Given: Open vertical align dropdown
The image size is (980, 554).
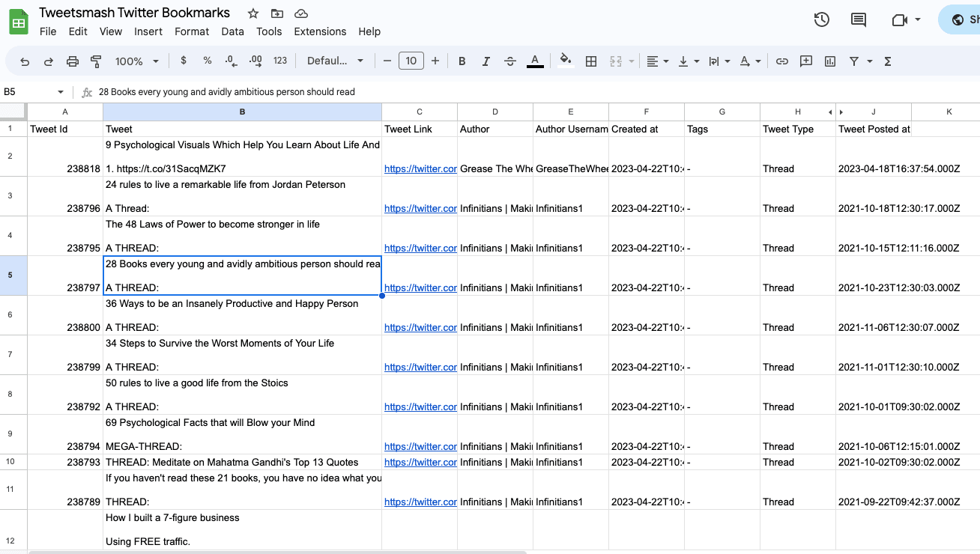Looking at the screenshot, I should 689,61.
